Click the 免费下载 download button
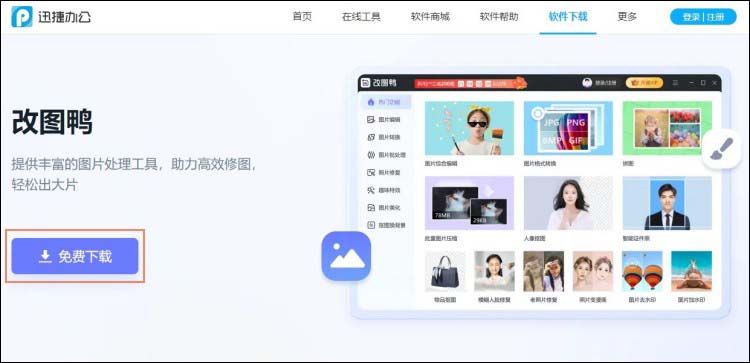The width and height of the screenshot is (750, 363). click(75, 256)
